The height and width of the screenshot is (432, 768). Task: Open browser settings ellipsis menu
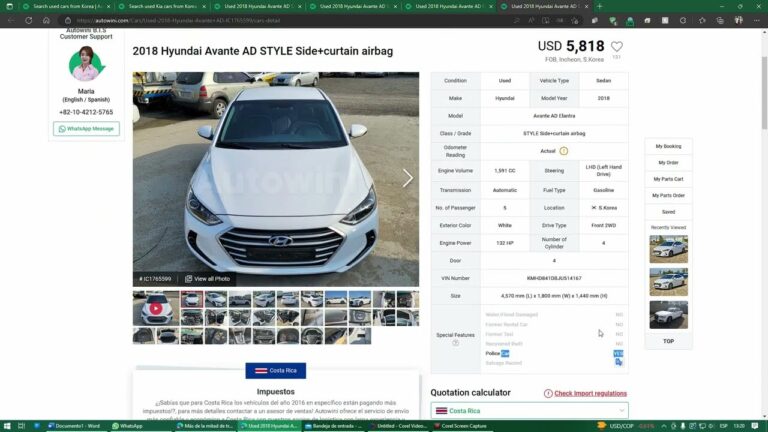click(757, 21)
